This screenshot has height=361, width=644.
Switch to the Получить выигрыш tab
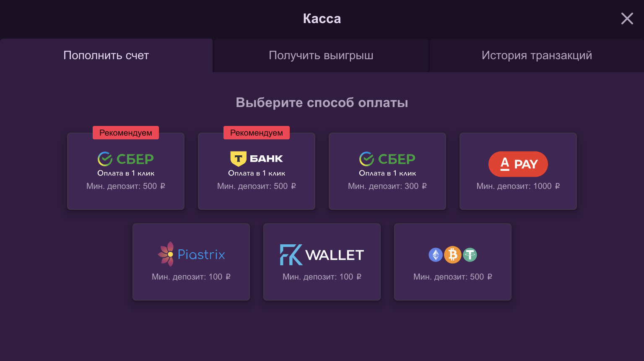tap(321, 55)
